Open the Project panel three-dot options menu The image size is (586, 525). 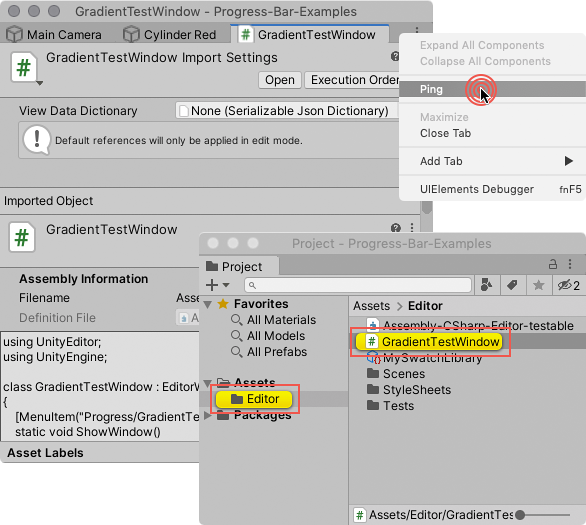[570, 264]
